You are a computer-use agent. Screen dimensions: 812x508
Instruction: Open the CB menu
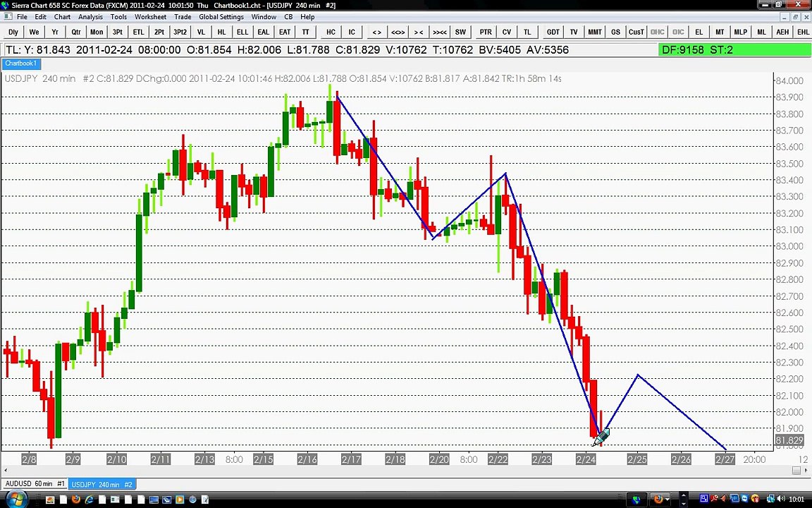pyautogui.click(x=288, y=17)
